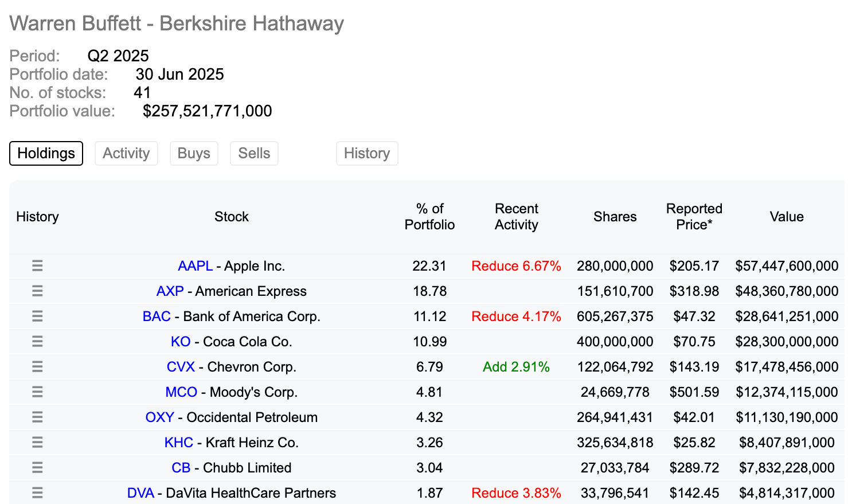The image size is (848, 504).
Task: Click the History column header
Action: (37, 217)
